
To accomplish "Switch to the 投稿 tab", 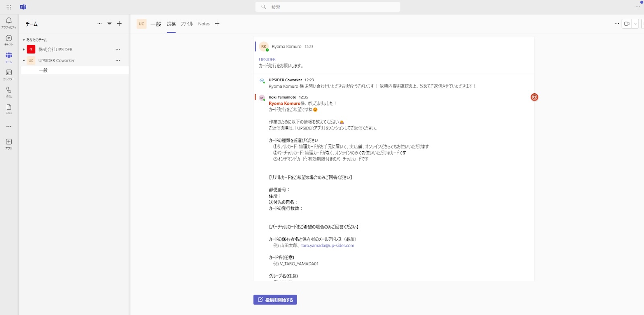I will (x=171, y=24).
